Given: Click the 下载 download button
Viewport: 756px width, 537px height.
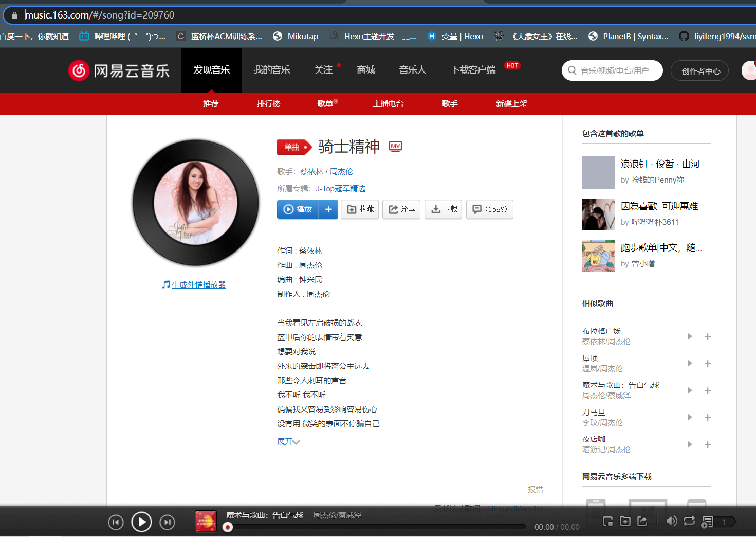Looking at the screenshot, I should coord(444,209).
